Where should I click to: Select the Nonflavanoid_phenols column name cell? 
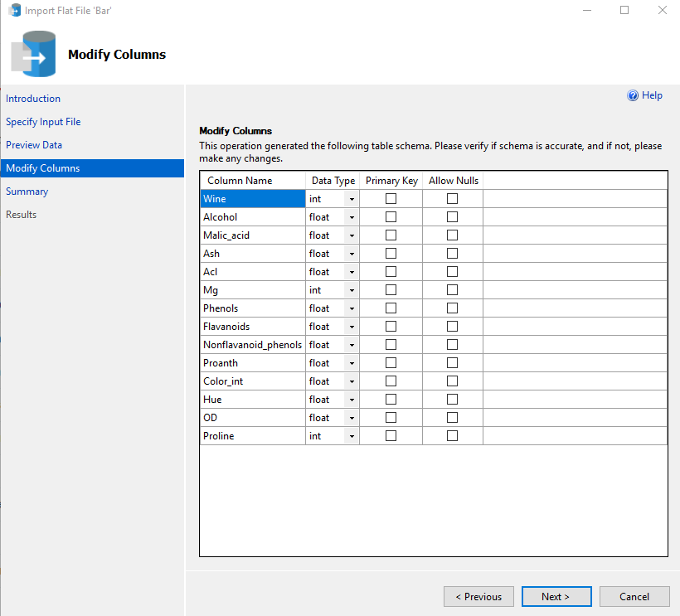click(252, 345)
